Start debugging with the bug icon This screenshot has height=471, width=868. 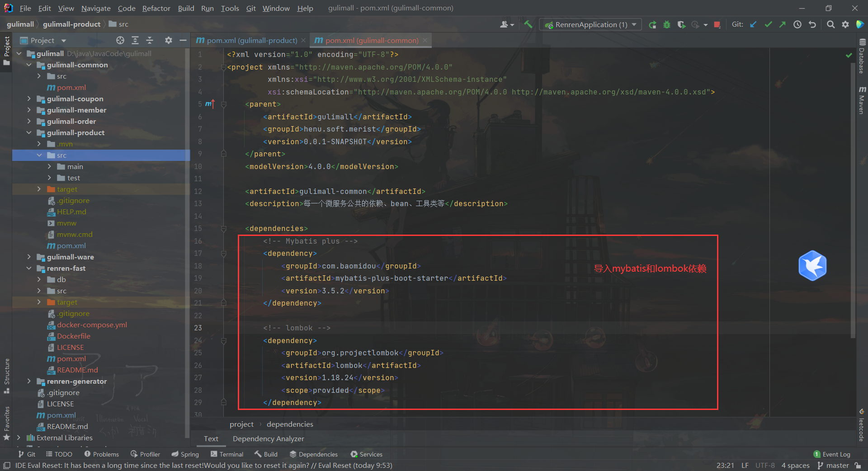pyautogui.click(x=667, y=25)
